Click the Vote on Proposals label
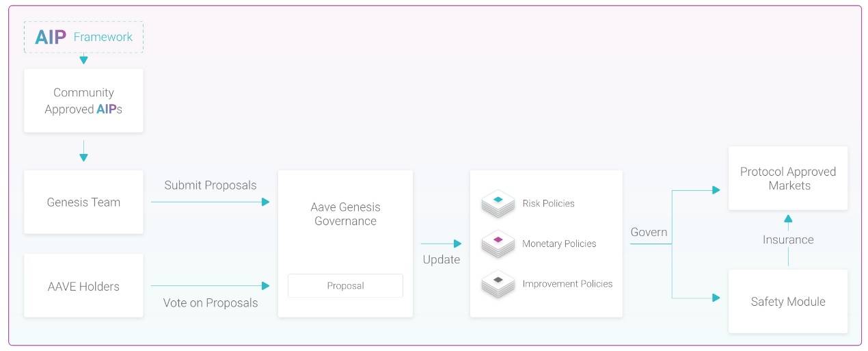Viewport: 868px width, 351px height. [x=211, y=302]
